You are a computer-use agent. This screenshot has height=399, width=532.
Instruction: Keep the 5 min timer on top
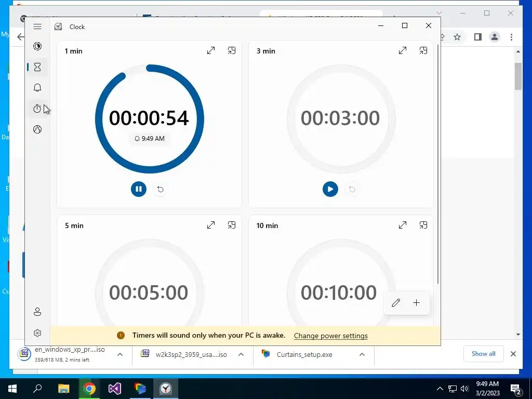pyautogui.click(x=231, y=225)
